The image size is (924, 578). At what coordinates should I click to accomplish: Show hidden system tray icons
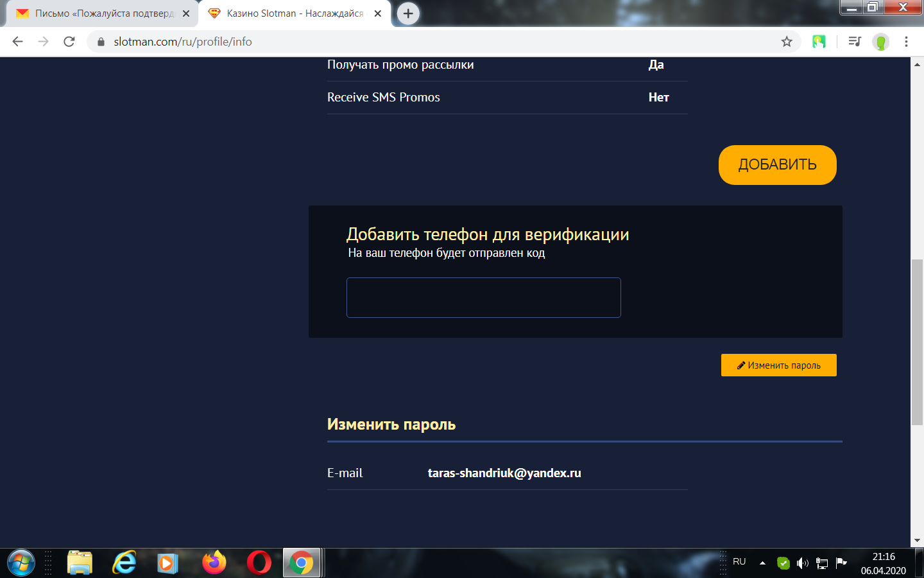[762, 563]
